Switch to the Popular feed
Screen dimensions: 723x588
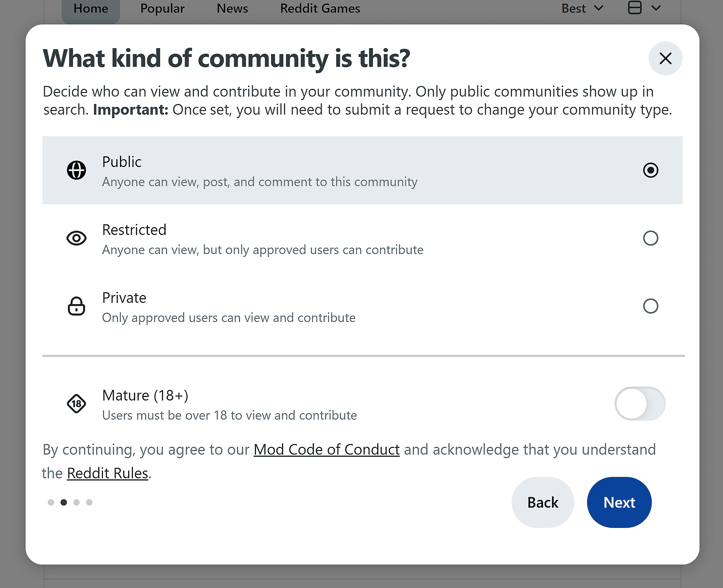pyautogui.click(x=162, y=8)
